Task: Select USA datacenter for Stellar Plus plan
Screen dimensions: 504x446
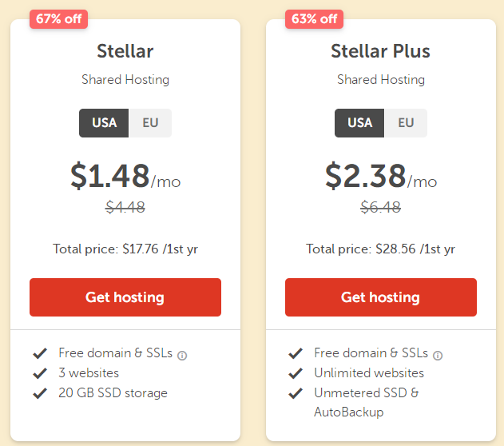Action: click(360, 123)
